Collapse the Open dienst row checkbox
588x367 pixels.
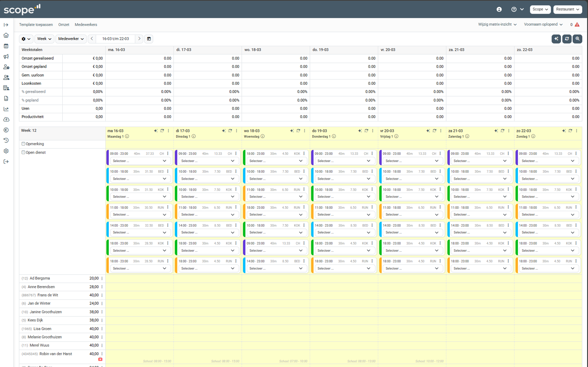pos(23,153)
